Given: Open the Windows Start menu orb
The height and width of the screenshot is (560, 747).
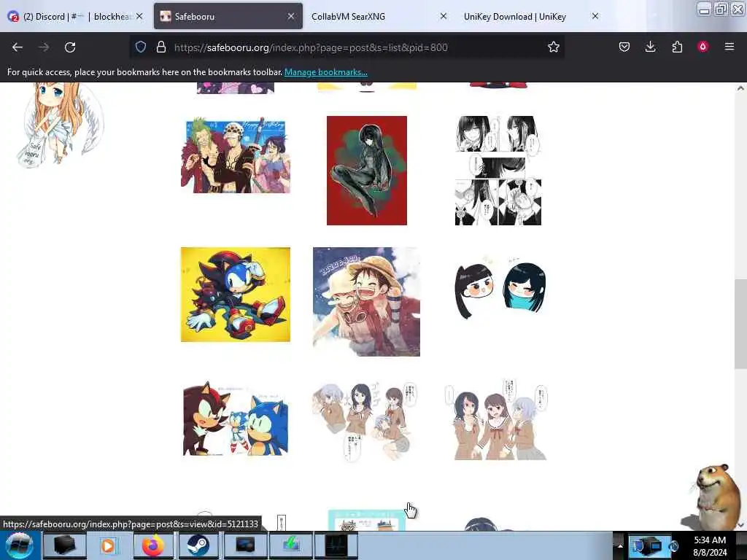Looking at the screenshot, I should tap(19, 545).
